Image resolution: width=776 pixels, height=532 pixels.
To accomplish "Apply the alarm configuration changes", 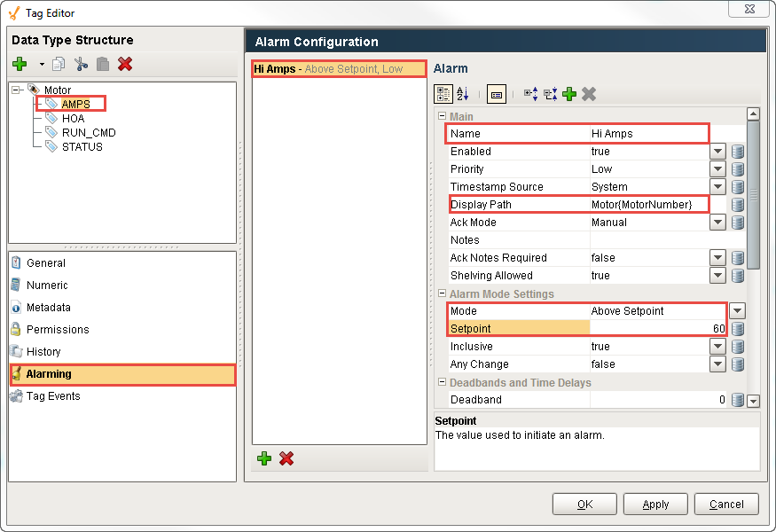I will 655,504.
